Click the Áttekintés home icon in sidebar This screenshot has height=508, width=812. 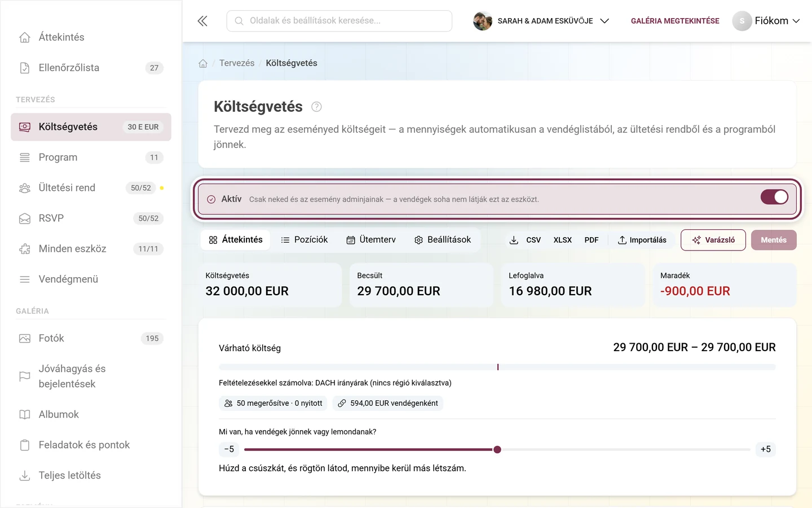click(x=25, y=37)
